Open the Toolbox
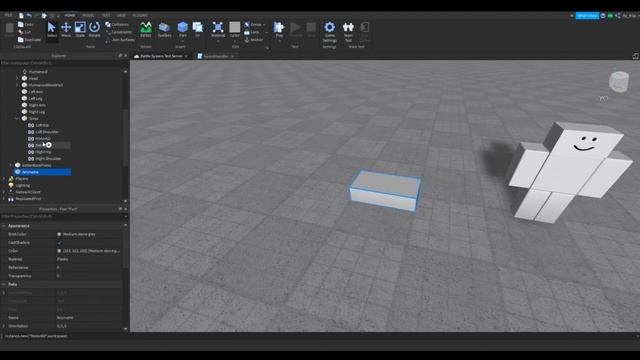The width and height of the screenshot is (640, 360). pos(164,29)
